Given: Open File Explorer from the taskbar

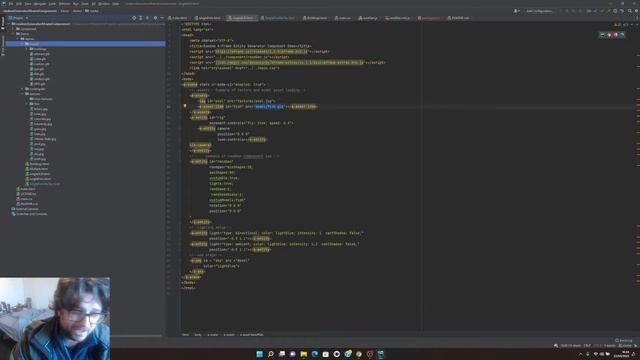Looking at the screenshot, I should coord(303,354).
